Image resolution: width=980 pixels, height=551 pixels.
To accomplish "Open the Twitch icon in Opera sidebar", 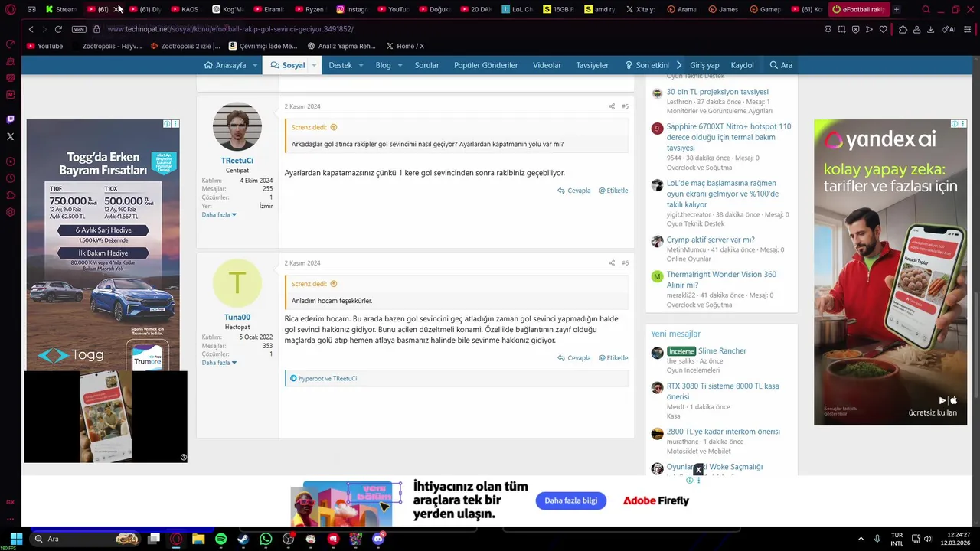I will click(x=10, y=119).
